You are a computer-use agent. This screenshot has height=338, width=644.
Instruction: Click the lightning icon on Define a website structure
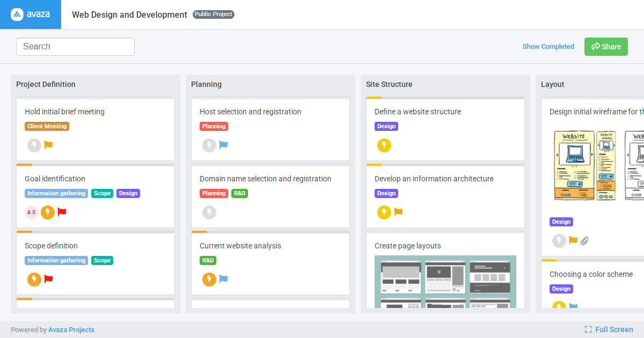[x=384, y=145]
